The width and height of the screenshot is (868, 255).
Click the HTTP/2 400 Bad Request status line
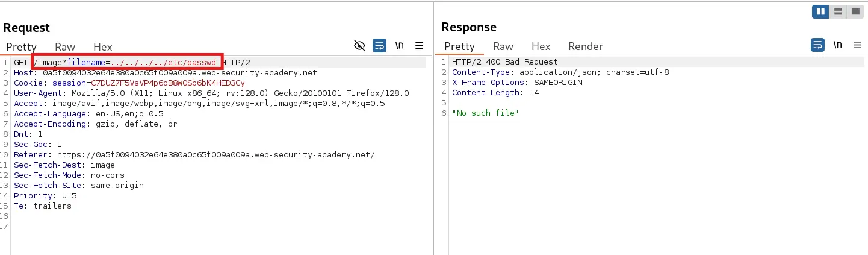coord(505,62)
